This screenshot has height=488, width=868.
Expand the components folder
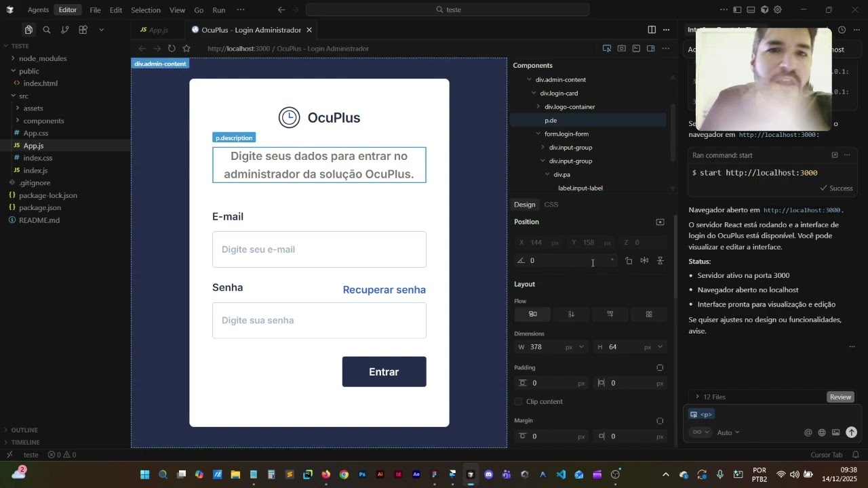click(43, 121)
